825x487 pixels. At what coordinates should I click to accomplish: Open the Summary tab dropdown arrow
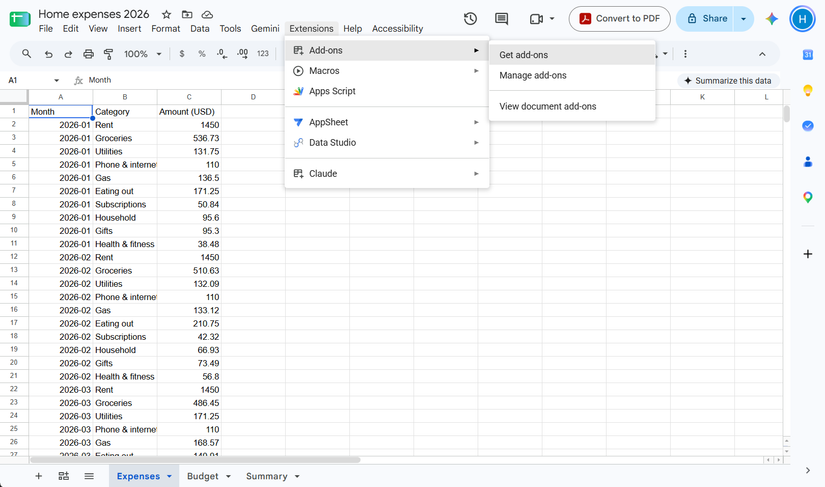click(x=297, y=476)
